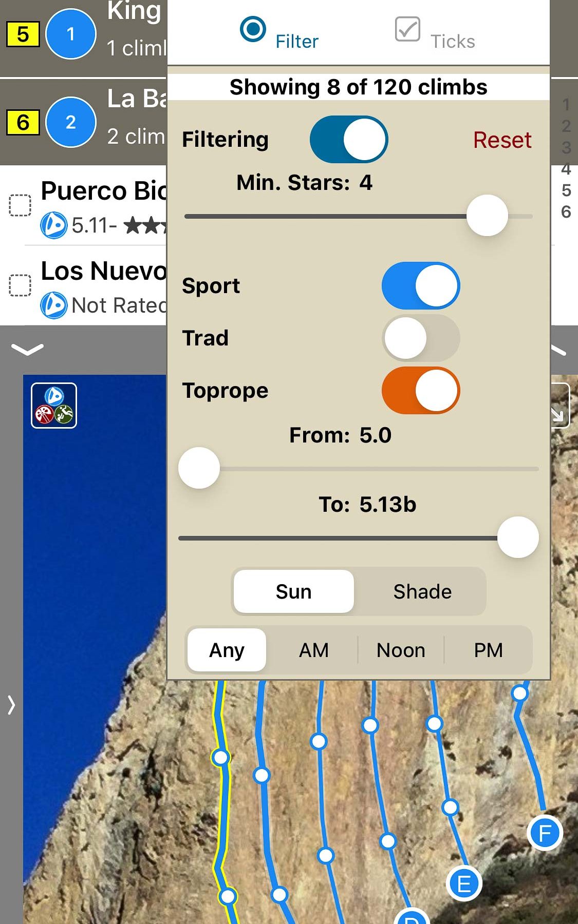Click the Min. Stars slider handle
The width and height of the screenshot is (578, 924).
tap(487, 216)
